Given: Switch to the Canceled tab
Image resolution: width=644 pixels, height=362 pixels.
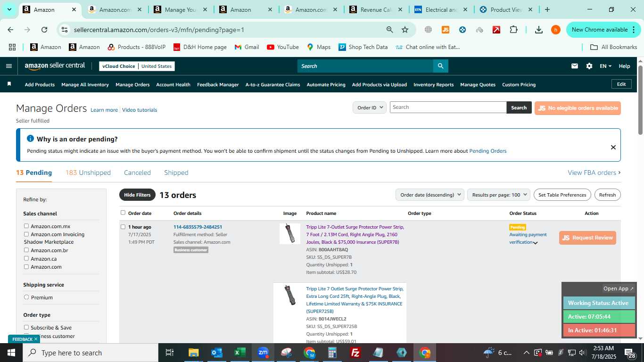Looking at the screenshot, I should click(137, 173).
